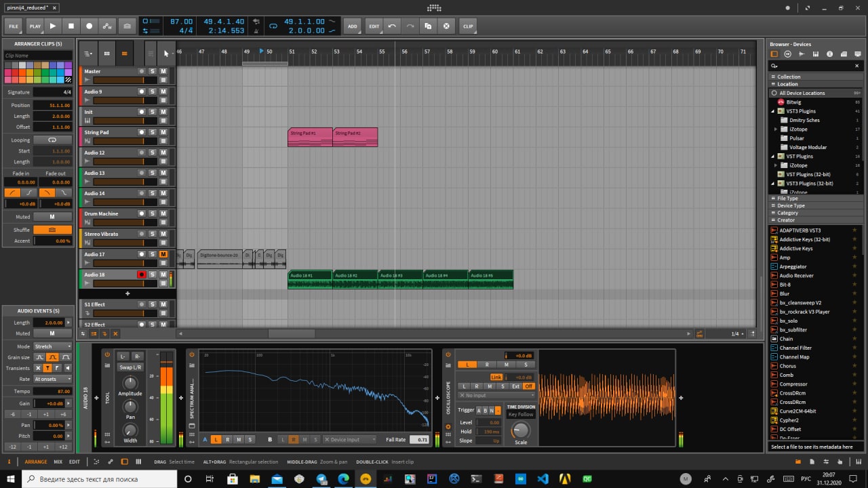Pick the red clip color swatch
Image resolution: width=868 pixels, height=488 pixels.
pos(16,73)
